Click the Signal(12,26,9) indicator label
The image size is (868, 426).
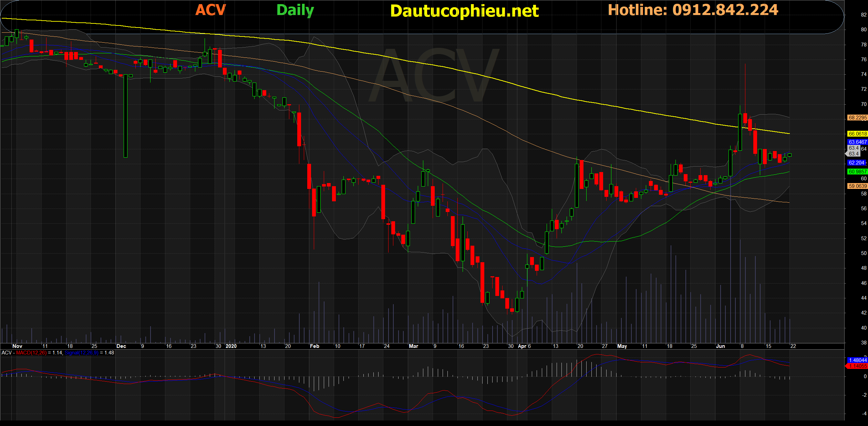82,353
